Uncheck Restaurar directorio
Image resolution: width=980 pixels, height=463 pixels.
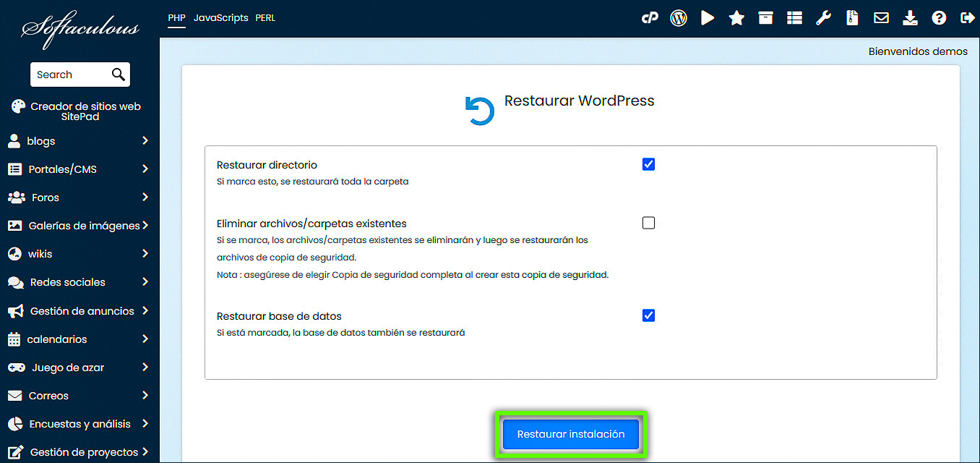[x=648, y=164]
